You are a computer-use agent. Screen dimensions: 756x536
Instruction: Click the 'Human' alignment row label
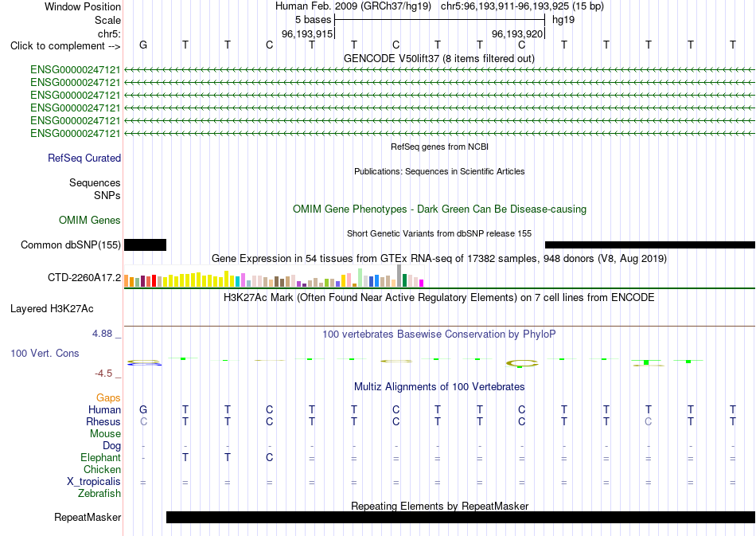click(x=104, y=409)
